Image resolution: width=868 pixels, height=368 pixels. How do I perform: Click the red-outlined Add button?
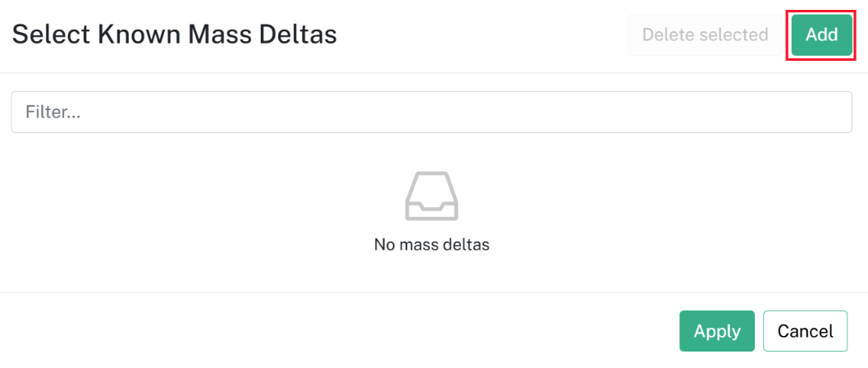[821, 35]
